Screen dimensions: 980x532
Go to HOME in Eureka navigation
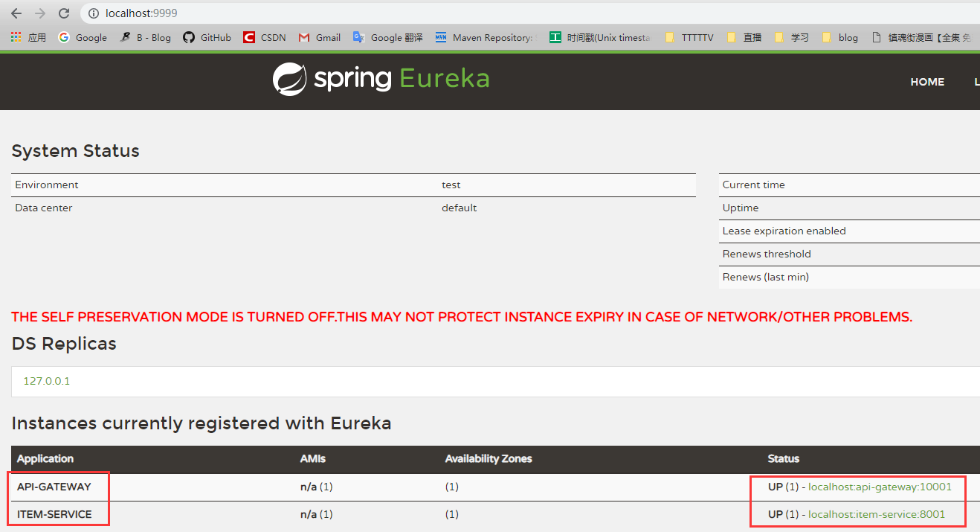point(927,82)
